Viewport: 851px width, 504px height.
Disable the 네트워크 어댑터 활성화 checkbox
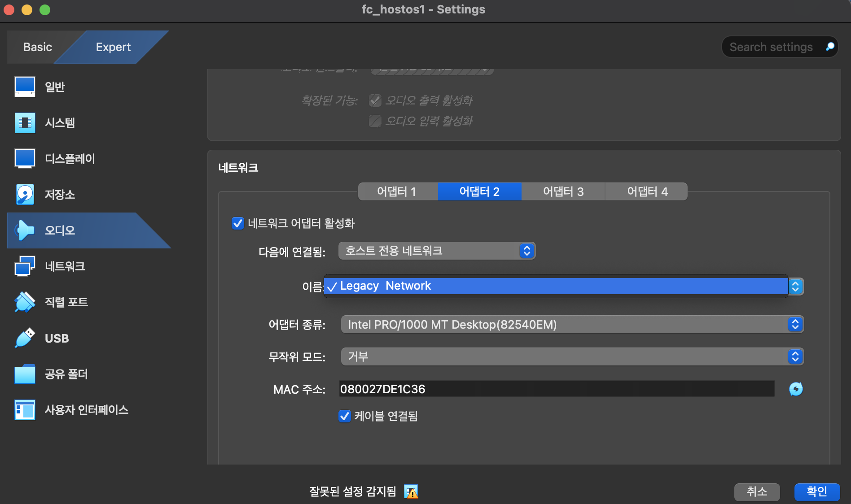(x=237, y=223)
